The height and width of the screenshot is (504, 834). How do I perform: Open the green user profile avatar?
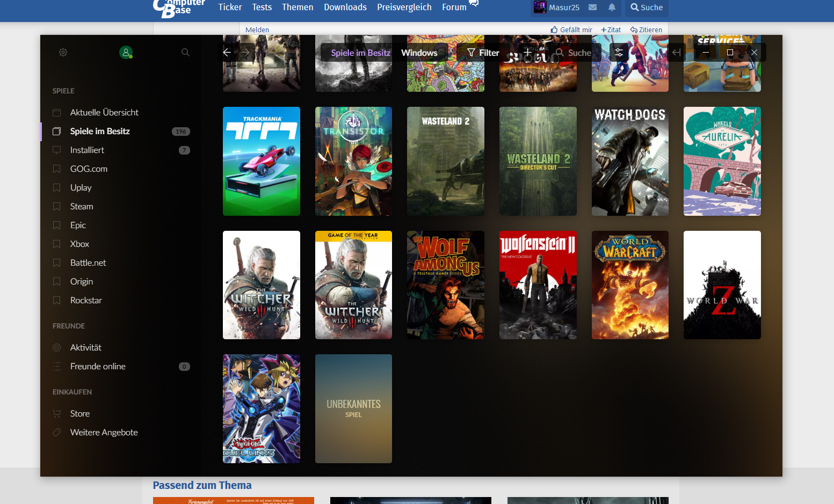tap(126, 53)
